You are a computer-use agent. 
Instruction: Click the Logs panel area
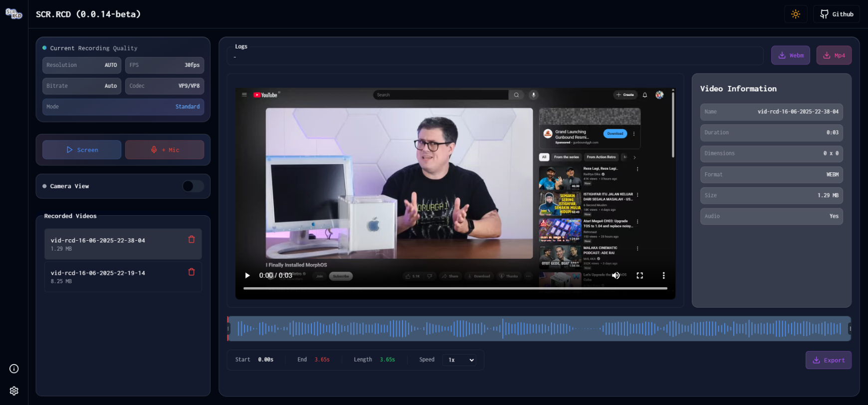coord(495,56)
